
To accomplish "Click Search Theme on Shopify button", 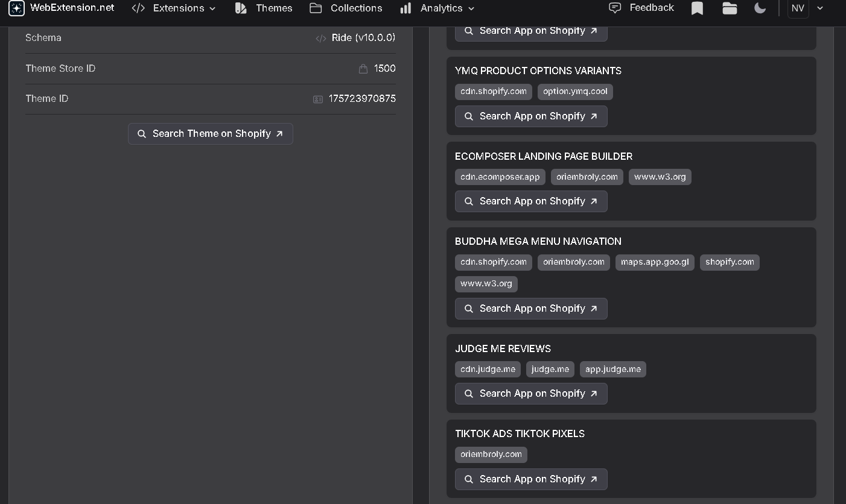I will tap(211, 134).
